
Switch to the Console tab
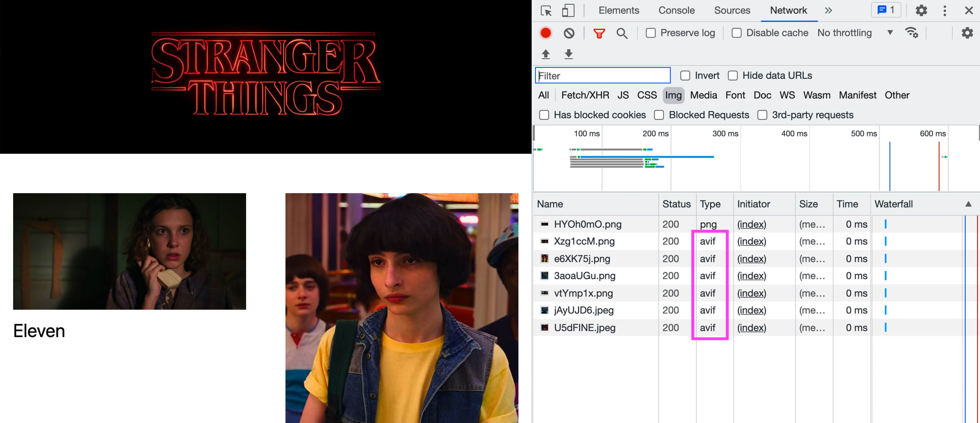676,10
